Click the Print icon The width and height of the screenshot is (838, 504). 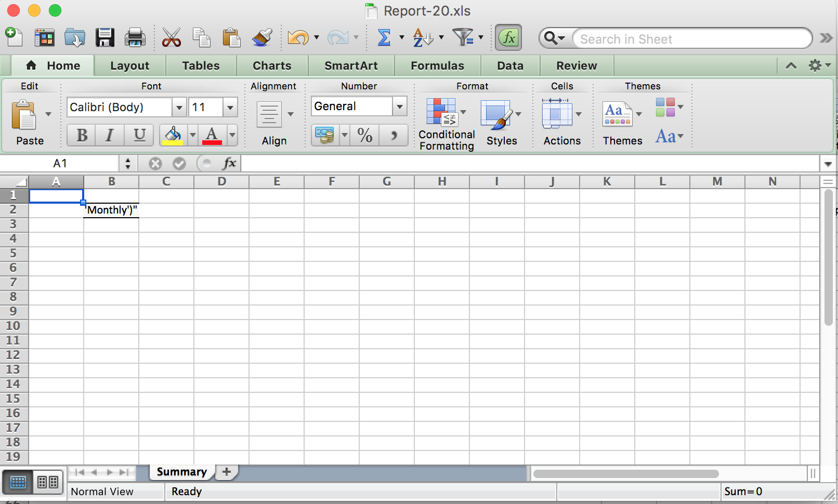pyautogui.click(x=135, y=37)
